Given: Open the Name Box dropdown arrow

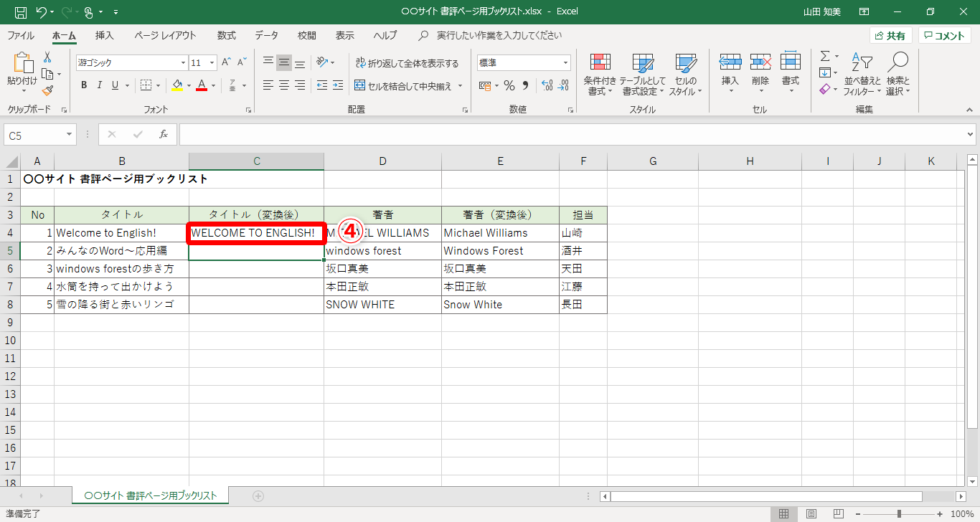Looking at the screenshot, I should tap(70, 134).
